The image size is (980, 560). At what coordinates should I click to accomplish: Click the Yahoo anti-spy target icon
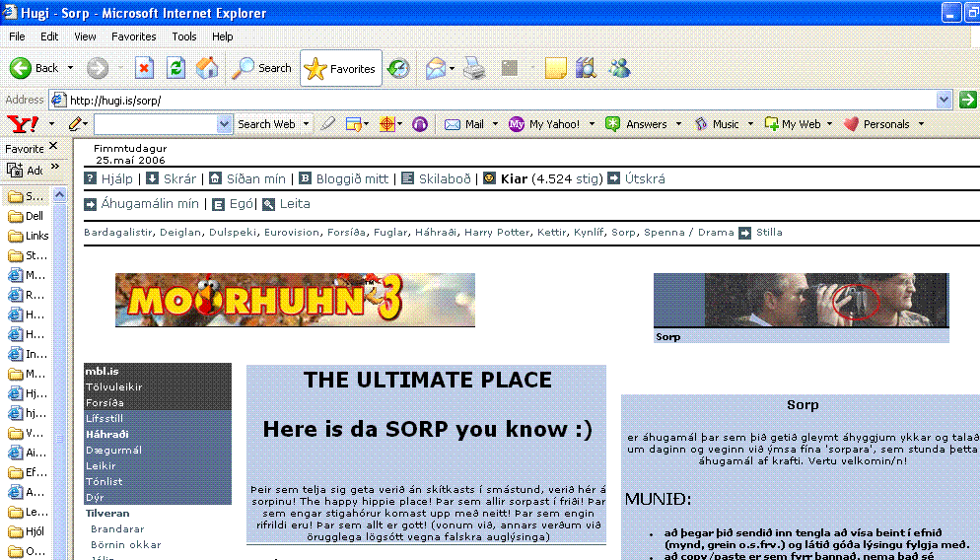[387, 124]
